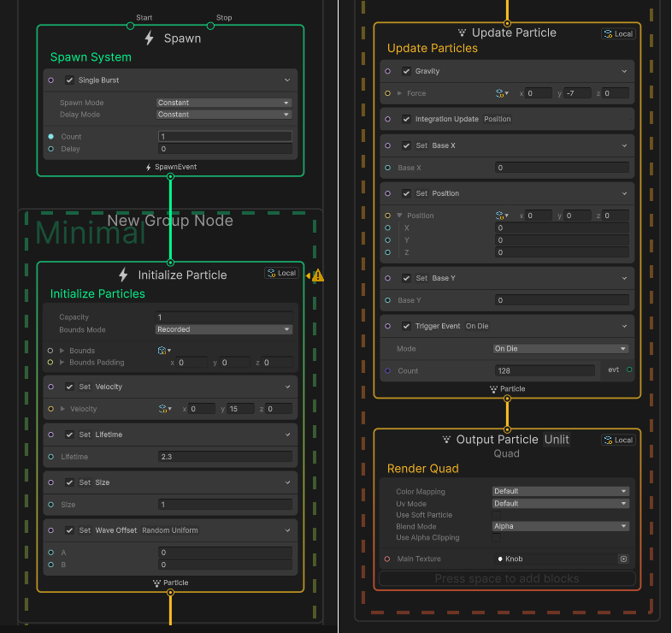The image size is (672, 633).
Task: Open the Spawn Mode dropdown
Action: 224,103
